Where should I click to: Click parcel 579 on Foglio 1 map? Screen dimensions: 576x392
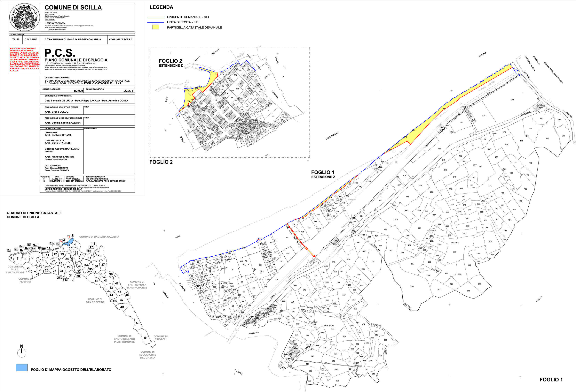[512, 100]
